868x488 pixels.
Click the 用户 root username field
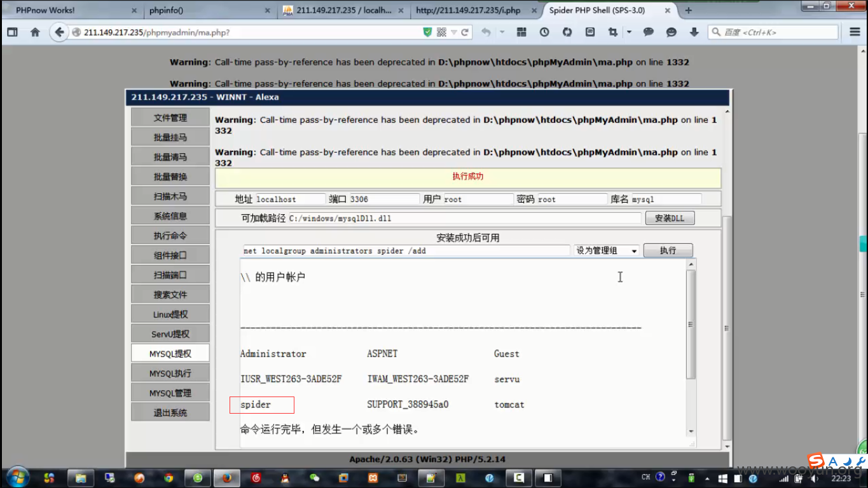[x=478, y=199]
